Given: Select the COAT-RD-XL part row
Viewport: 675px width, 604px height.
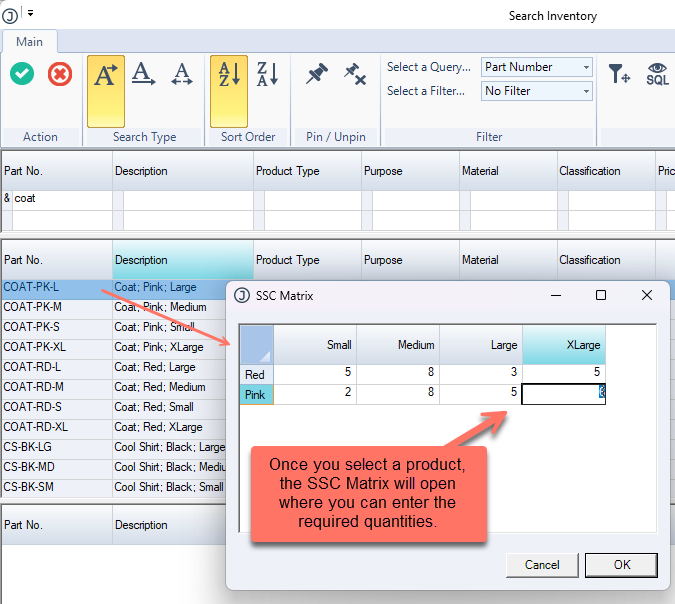Looking at the screenshot, I should click(114, 429).
